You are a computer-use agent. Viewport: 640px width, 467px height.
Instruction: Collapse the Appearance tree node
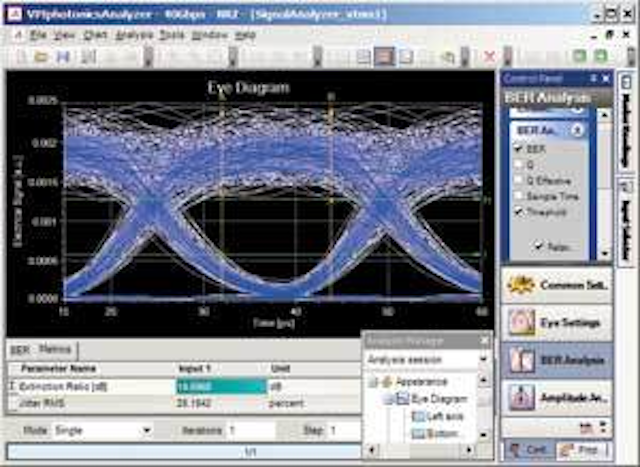tap(372, 382)
